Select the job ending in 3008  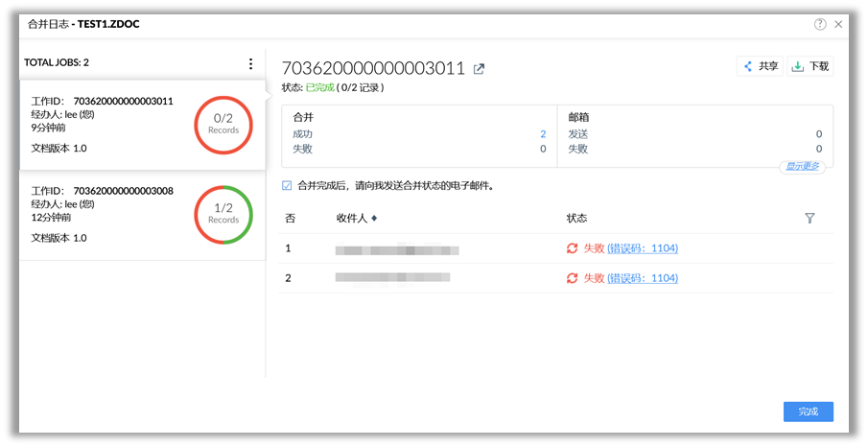click(x=106, y=214)
